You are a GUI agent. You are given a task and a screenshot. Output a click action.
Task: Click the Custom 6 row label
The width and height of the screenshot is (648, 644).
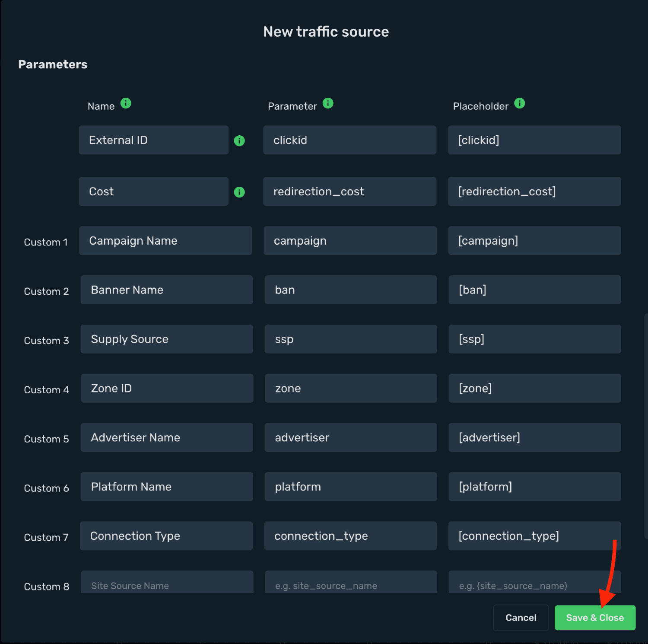coord(46,488)
